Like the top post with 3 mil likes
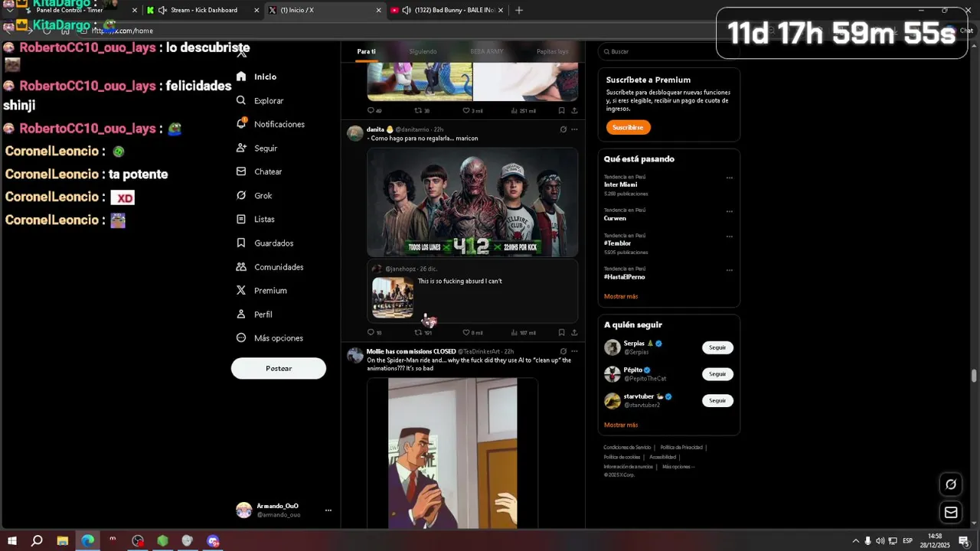The image size is (980, 551). click(x=466, y=110)
